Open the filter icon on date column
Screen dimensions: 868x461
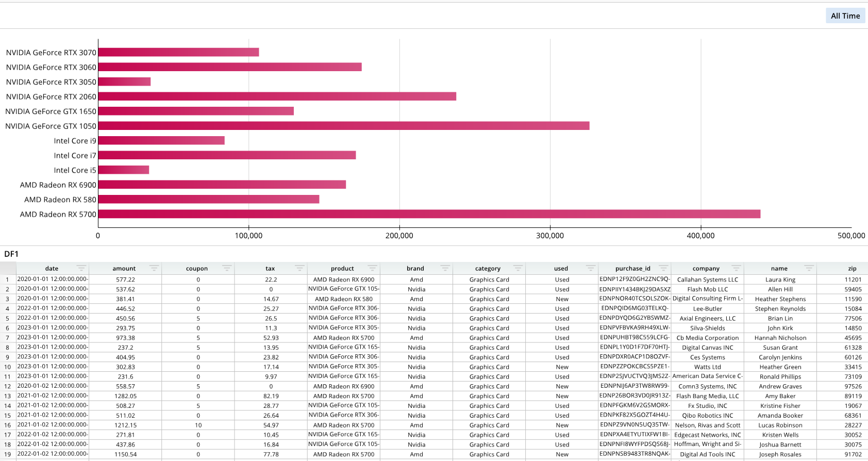tap(81, 268)
